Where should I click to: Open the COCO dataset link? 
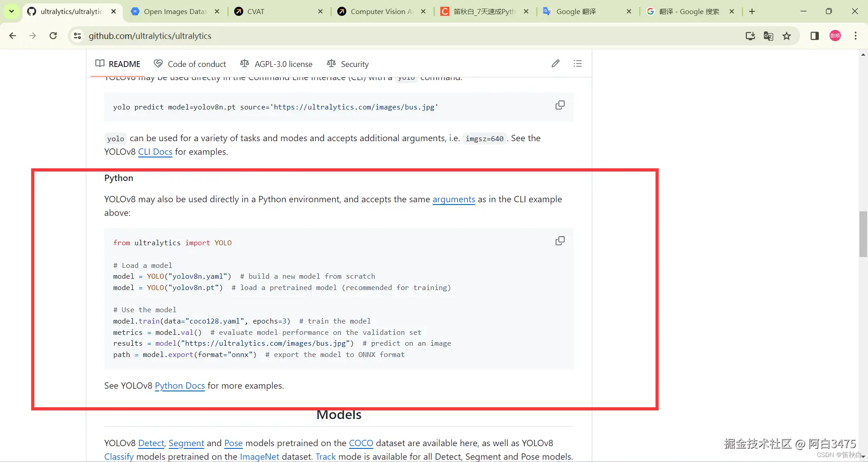click(361, 443)
